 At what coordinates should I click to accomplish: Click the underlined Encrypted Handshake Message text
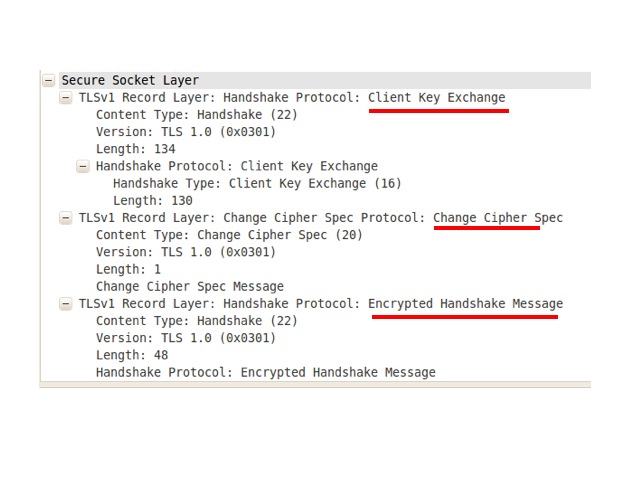point(466,304)
